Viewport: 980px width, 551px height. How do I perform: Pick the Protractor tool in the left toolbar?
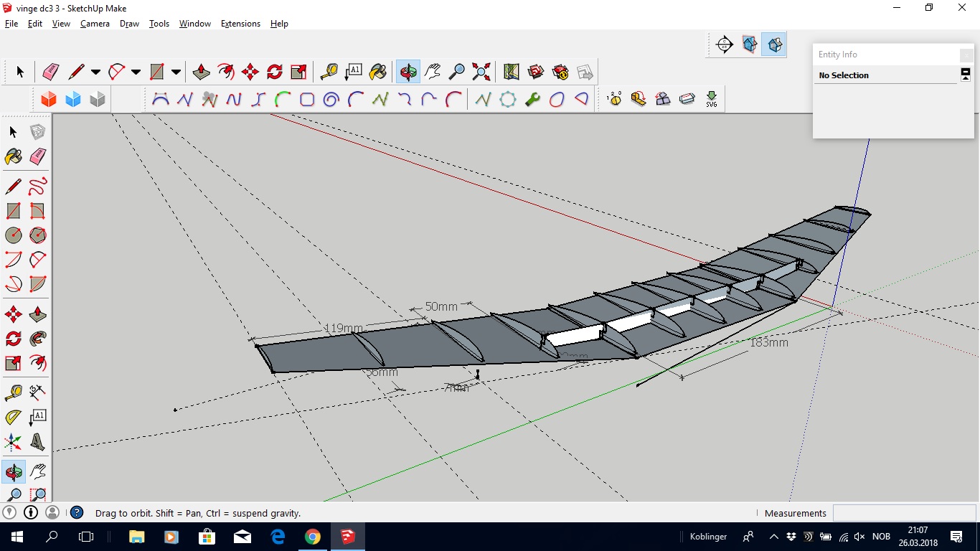(13, 417)
